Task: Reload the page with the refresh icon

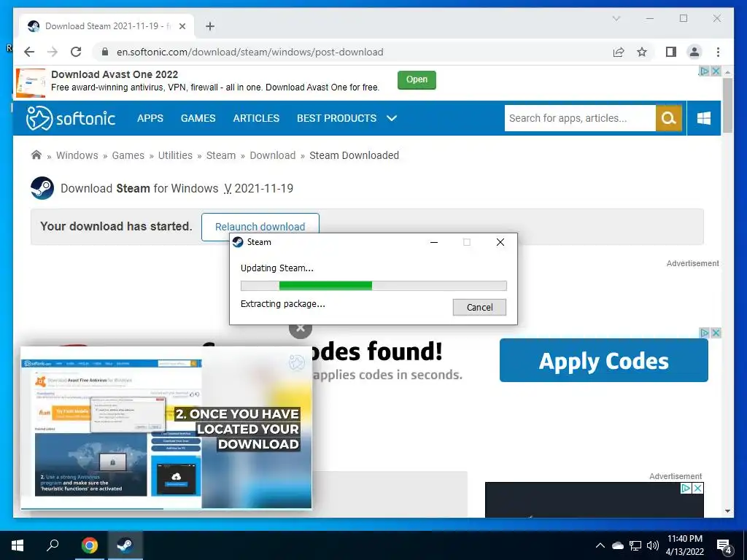Action: [76, 52]
